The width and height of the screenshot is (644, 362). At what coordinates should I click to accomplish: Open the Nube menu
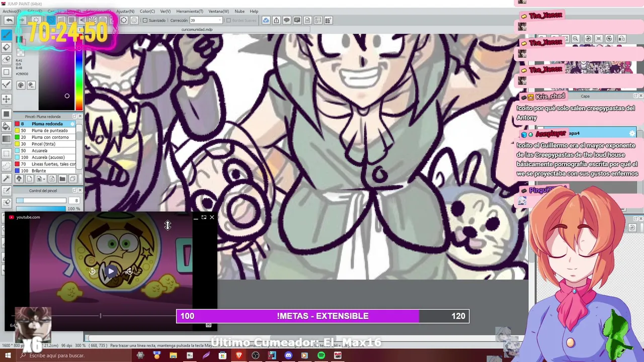239,11
